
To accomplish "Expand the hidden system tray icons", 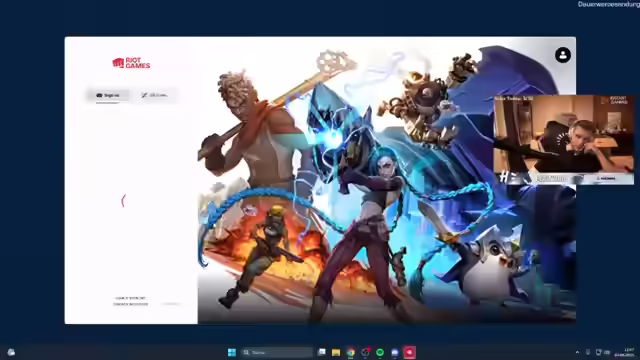I will click(x=577, y=352).
